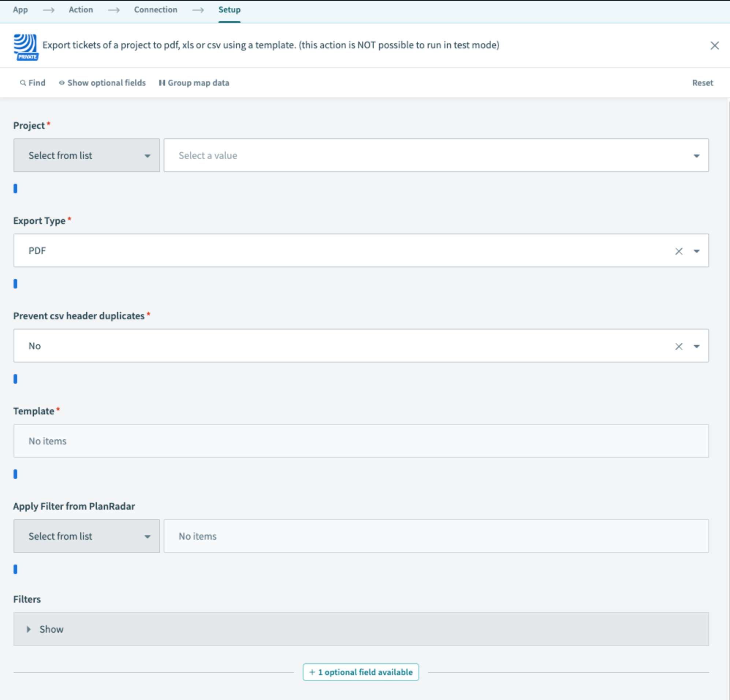Click the Reset link

(702, 83)
